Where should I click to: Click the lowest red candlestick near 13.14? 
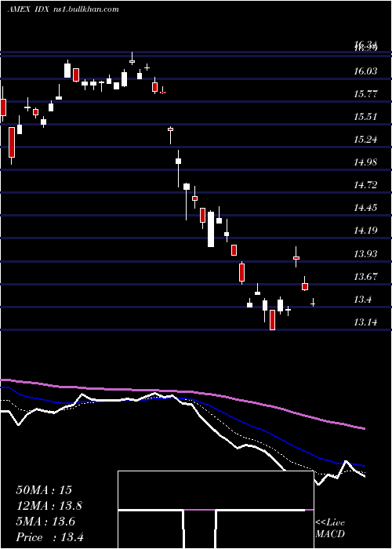[272, 320]
